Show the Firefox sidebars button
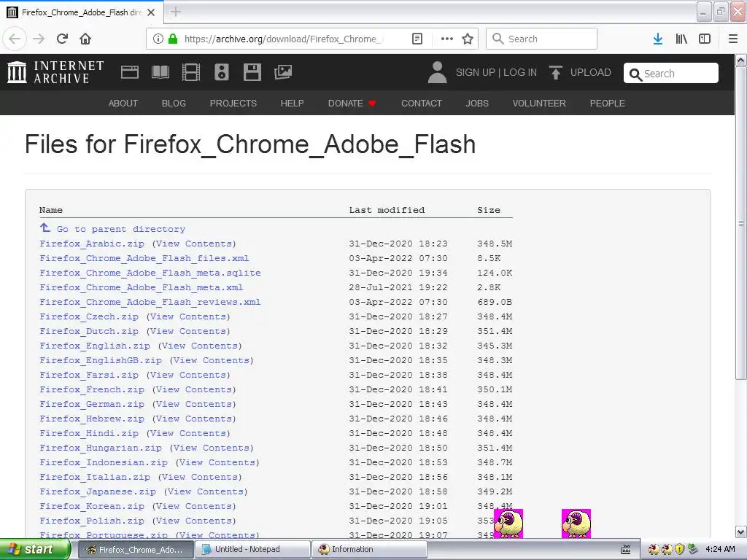The height and width of the screenshot is (560, 747). pyautogui.click(x=705, y=39)
